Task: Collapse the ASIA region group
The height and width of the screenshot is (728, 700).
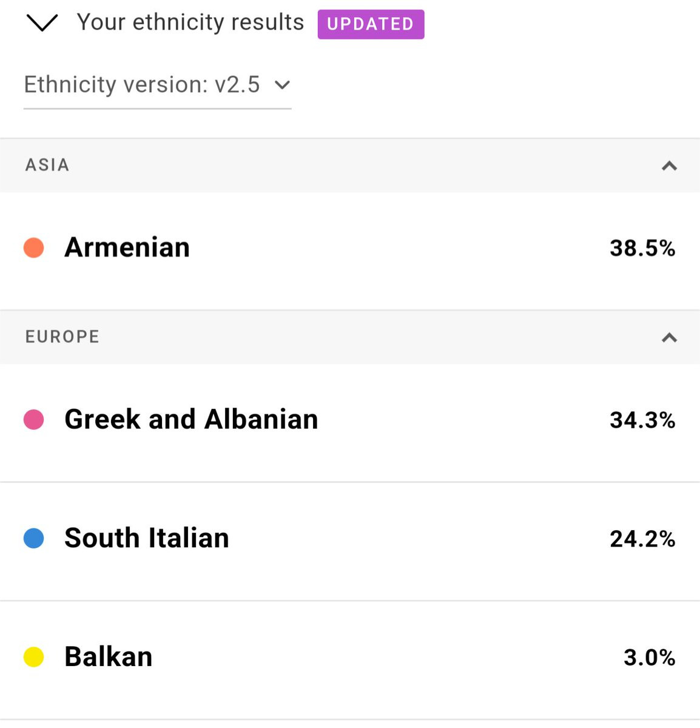Action: (x=669, y=166)
